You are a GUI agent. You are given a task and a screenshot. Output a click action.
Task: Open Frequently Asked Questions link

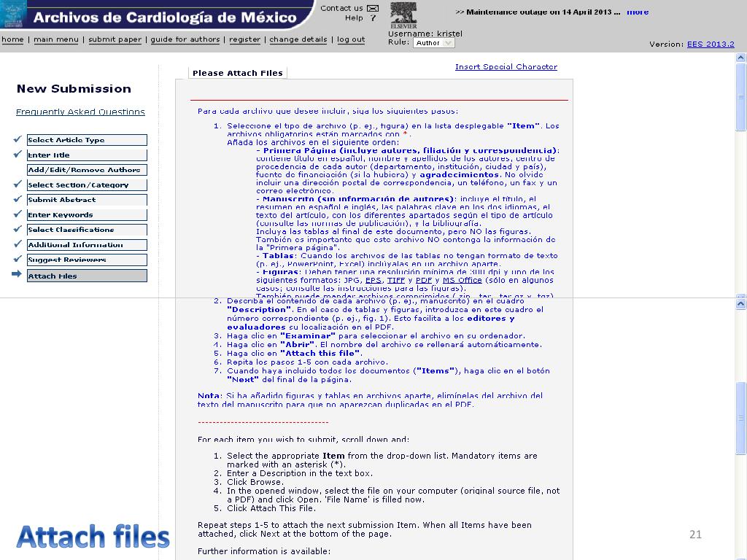80,112
